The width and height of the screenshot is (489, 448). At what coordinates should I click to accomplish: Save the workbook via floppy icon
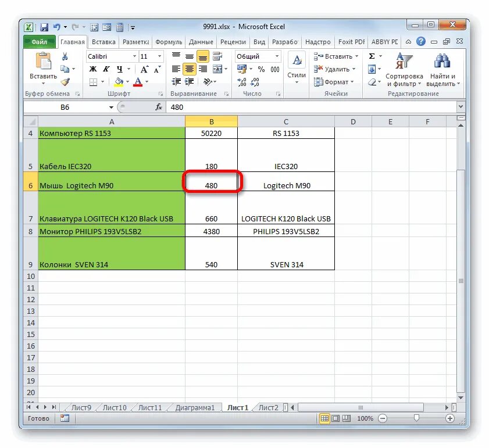tap(44, 27)
